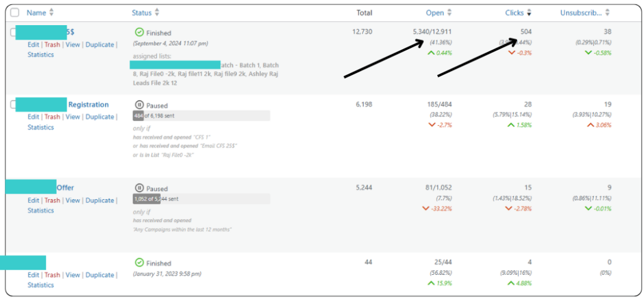Click the Name column header

pos(36,13)
